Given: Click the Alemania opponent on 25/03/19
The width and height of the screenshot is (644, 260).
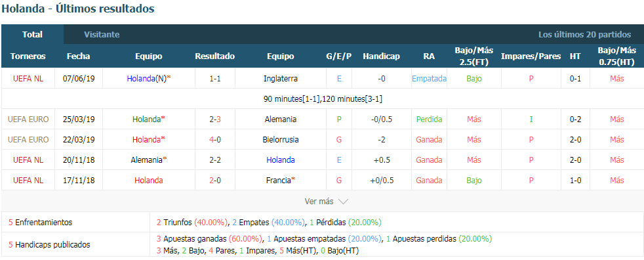Looking at the screenshot, I should pos(281,119).
